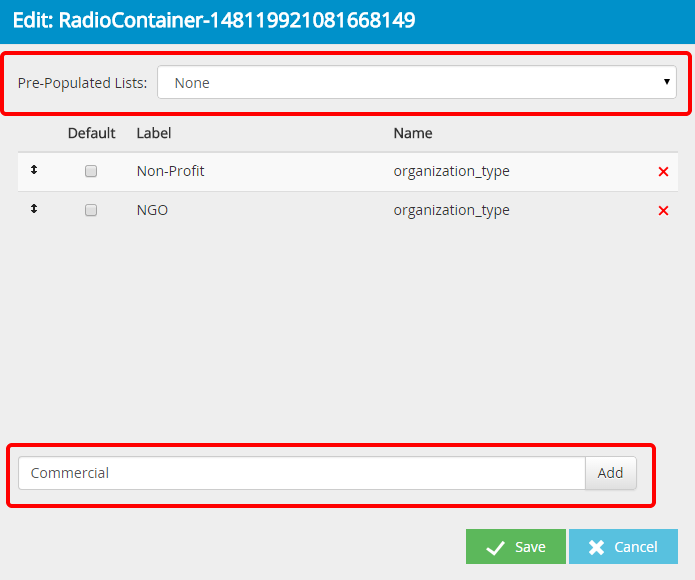Check the Default box for Non-Profit
Image resolution: width=695 pixels, height=580 pixels.
pyautogui.click(x=91, y=172)
